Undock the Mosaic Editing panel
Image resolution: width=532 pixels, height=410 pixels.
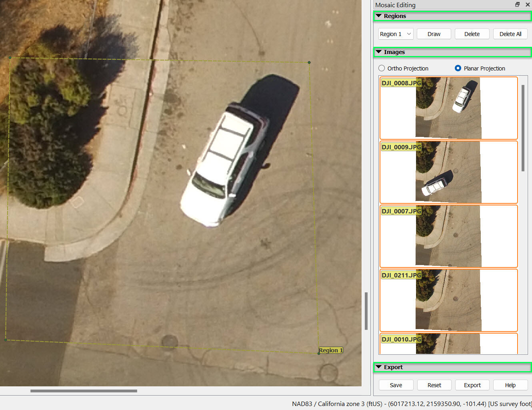(517, 4)
